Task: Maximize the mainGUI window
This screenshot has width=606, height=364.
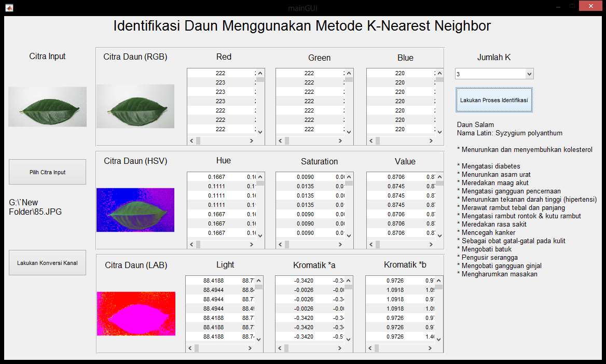Action: coord(572,6)
